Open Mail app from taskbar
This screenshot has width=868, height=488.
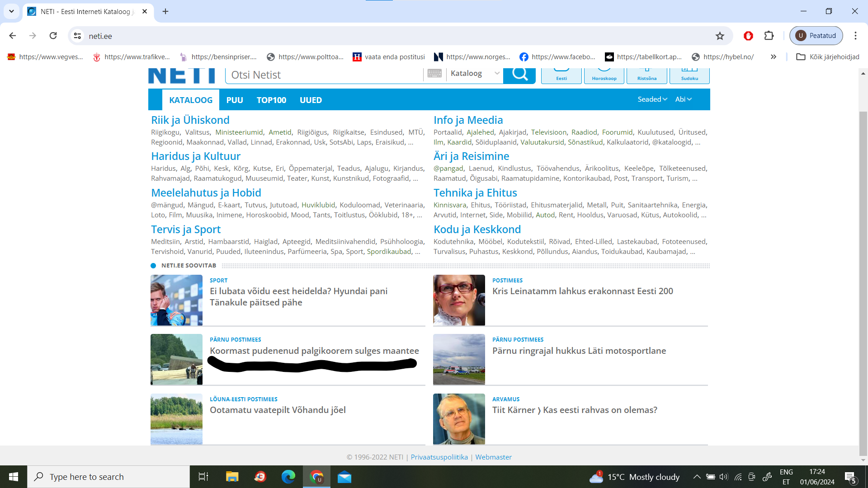(344, 477)
